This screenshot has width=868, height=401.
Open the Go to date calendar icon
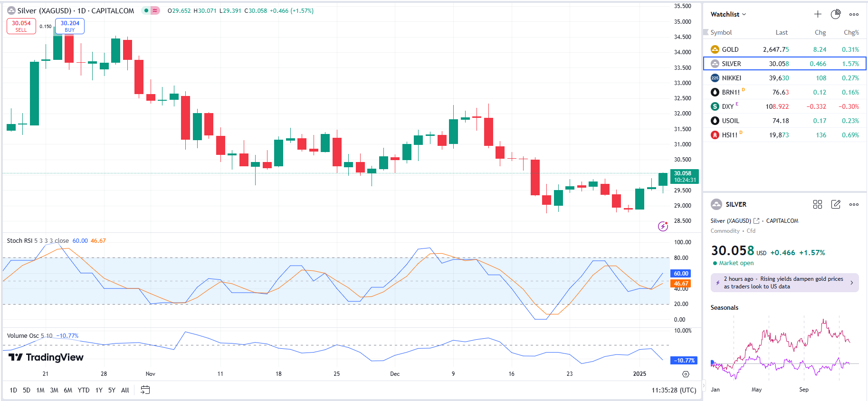pyautogui.click(x=145, y=390)
